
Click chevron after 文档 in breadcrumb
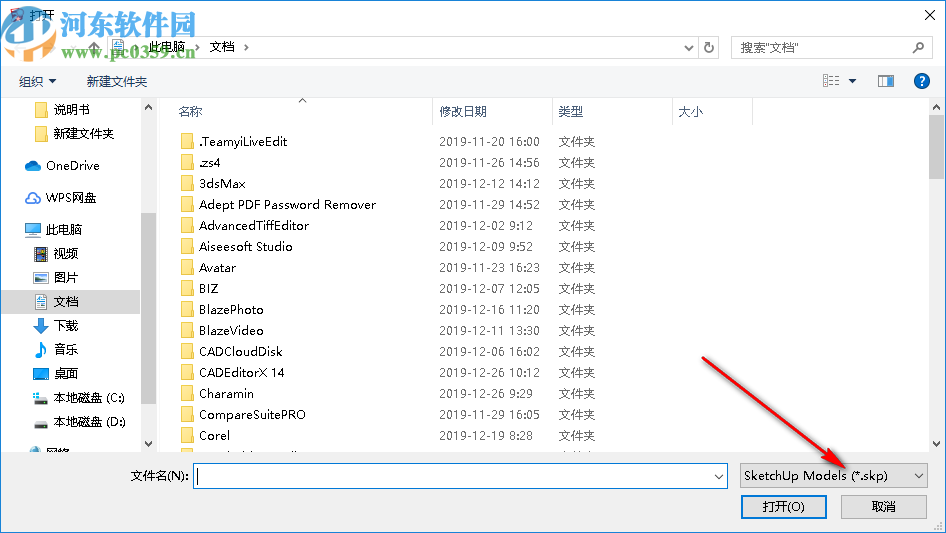pos(246,47)
